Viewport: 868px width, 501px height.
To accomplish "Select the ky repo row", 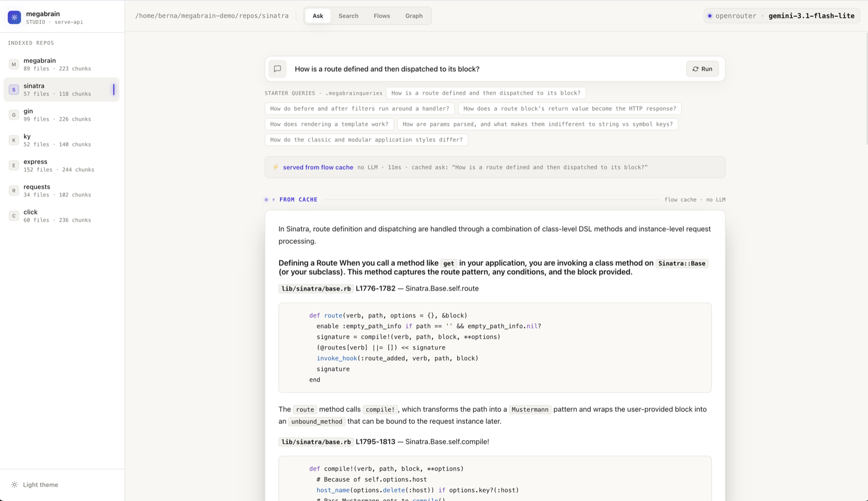I will tap(62, 140).
